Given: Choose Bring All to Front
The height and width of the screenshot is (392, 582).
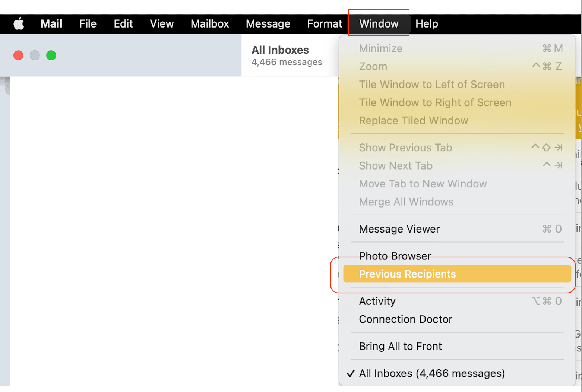Looking at the screenshot, I should click(x=400, y=346).
